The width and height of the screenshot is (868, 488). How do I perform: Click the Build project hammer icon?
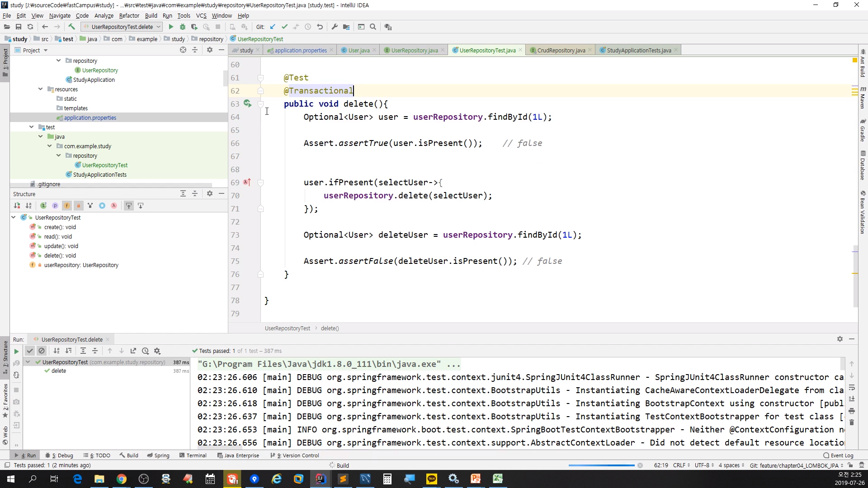pos(71,27)
